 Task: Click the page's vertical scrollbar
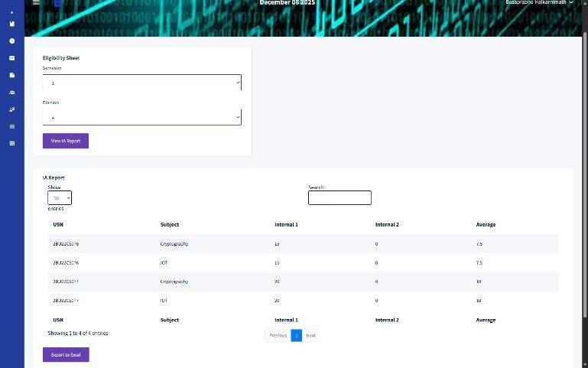[585, 176]
